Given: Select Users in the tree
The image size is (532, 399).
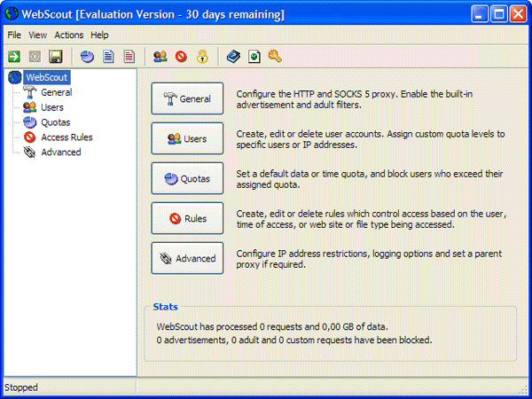Looking at the screenshot, I should [52, 107].
